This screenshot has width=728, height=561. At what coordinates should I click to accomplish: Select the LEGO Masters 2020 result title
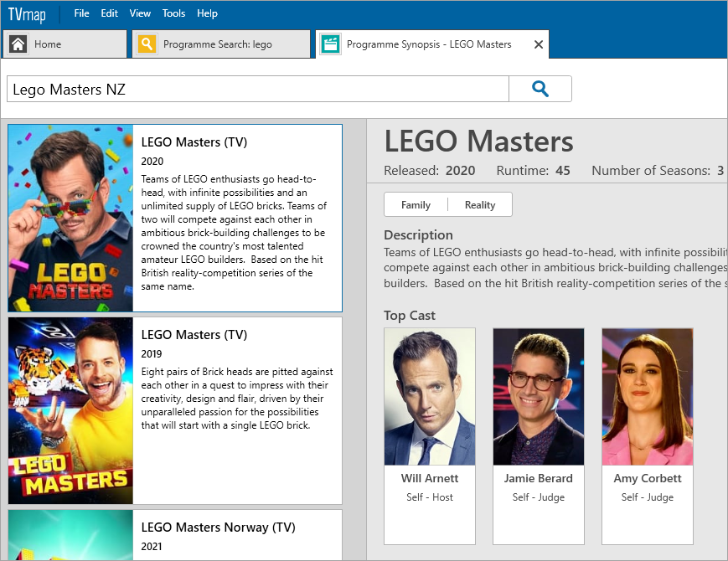coord(194,142)
